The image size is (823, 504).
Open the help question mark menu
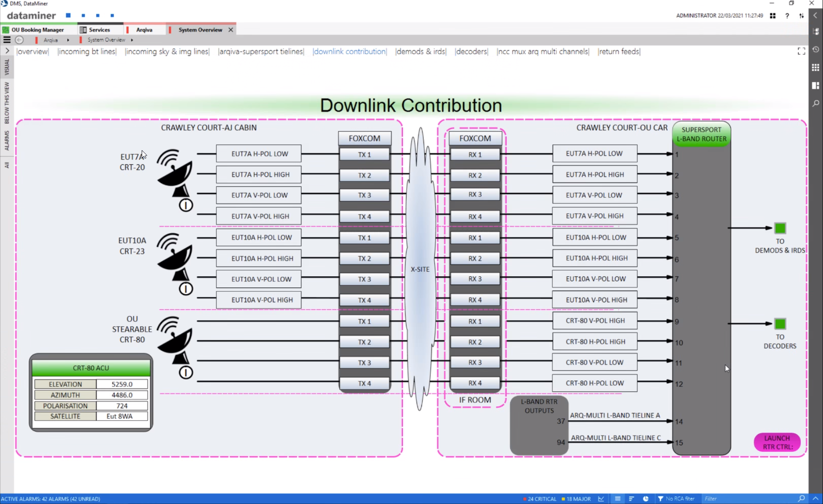tap(787, 16)
